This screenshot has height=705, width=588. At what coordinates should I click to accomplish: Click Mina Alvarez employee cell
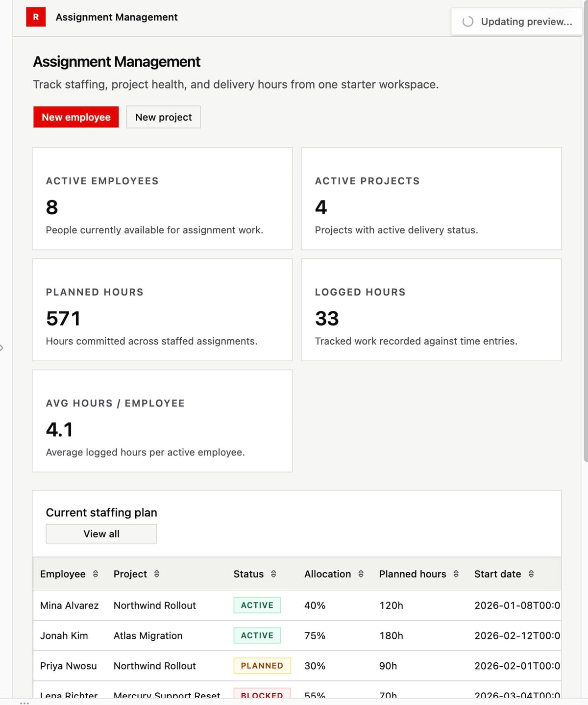(x=69, y=605)
